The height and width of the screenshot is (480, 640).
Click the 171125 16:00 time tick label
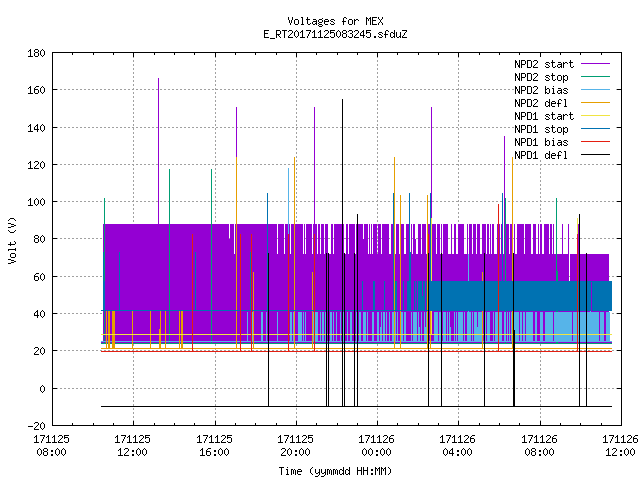click(x=214, y=446)
